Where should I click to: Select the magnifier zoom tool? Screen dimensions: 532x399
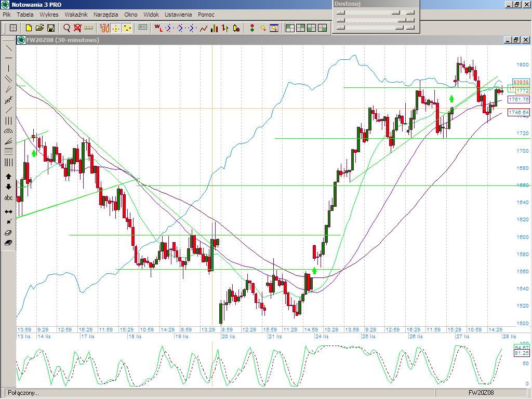(x=66, y=28)
